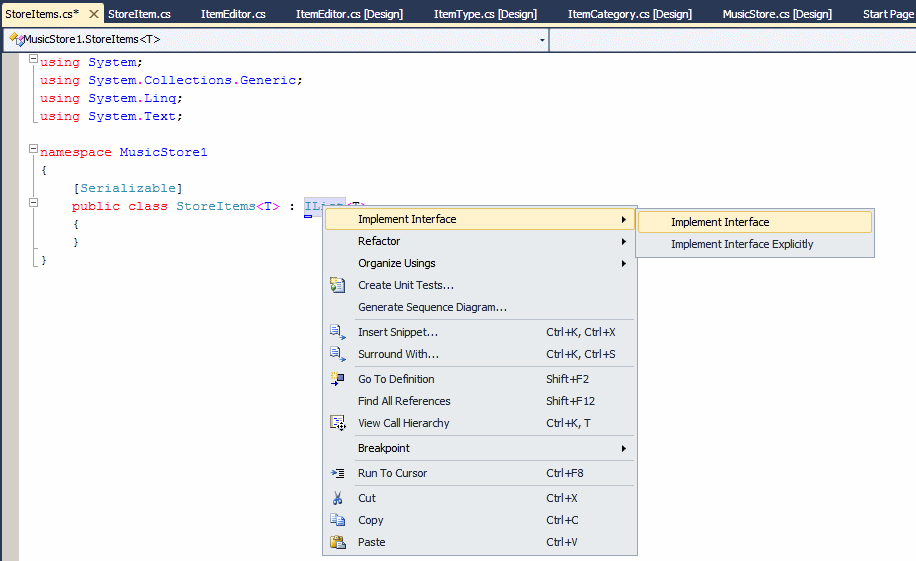Open the ItemEditor.cs [Design] tab
The image size is (916, 561).
(x=349, y=14)
